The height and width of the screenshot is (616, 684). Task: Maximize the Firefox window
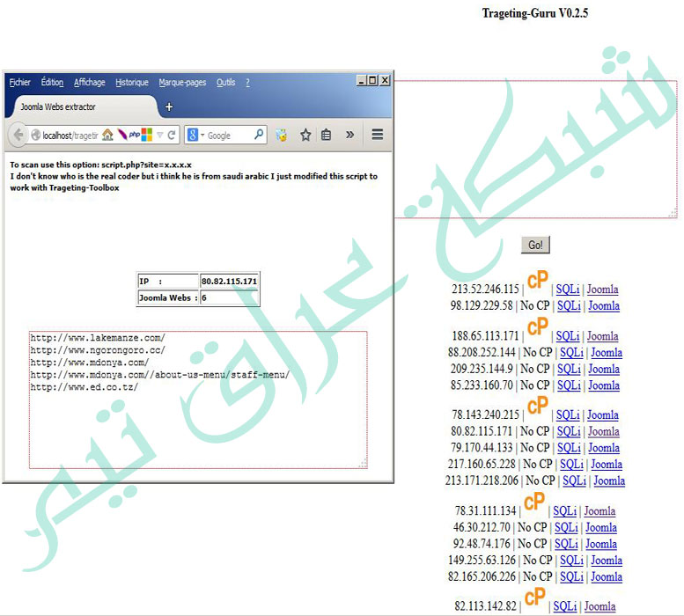(372, 80)
